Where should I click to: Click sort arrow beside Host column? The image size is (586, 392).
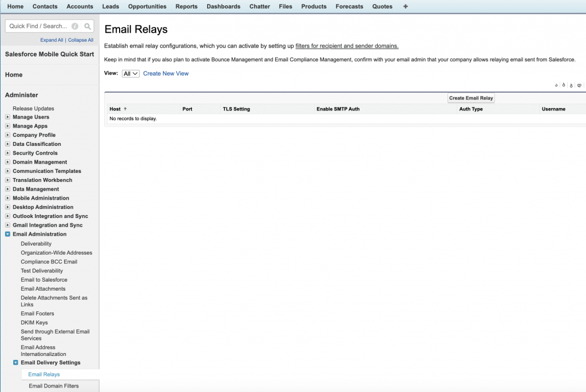pyautogui.click(x=125, y=109)
